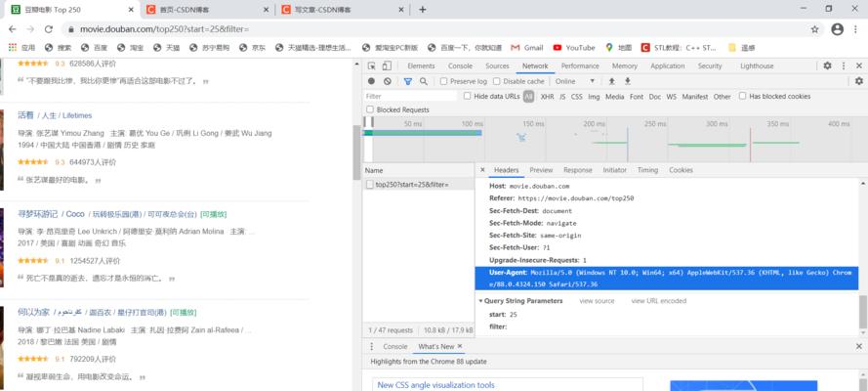Open New CSS angle visualization tools link
The height and width of the screenshot is (391, 868).
click(x=436, y=385)
